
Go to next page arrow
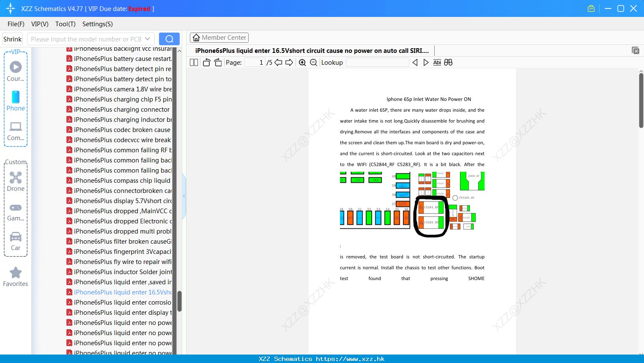[x=289, y=63]
